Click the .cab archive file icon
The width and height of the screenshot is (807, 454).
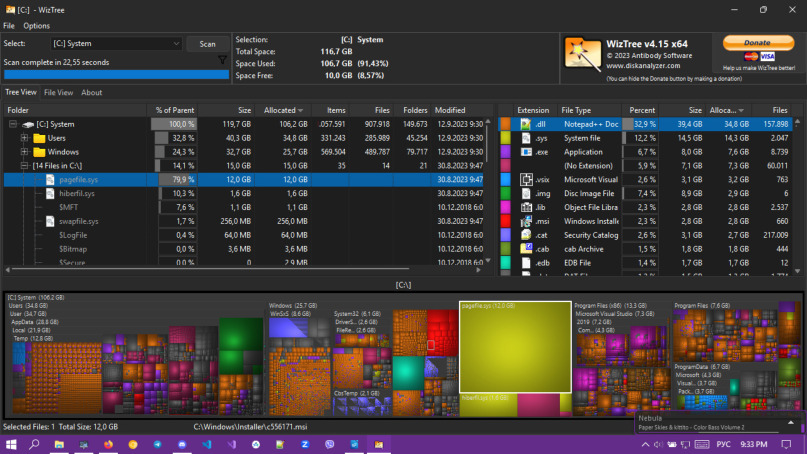tap(526, 249)
